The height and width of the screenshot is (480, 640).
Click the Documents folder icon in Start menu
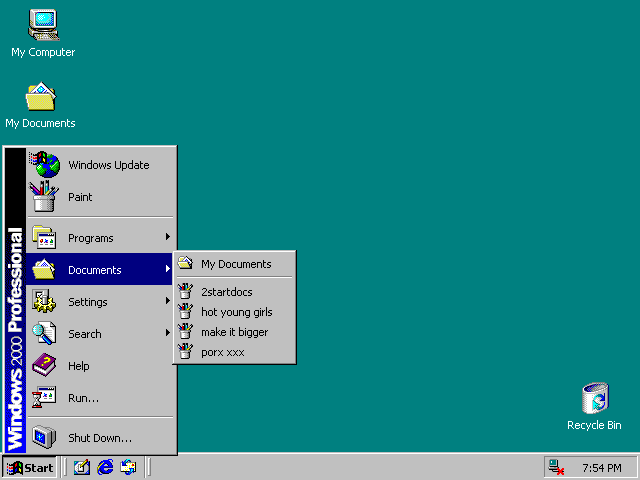click(x=44, y=269)
